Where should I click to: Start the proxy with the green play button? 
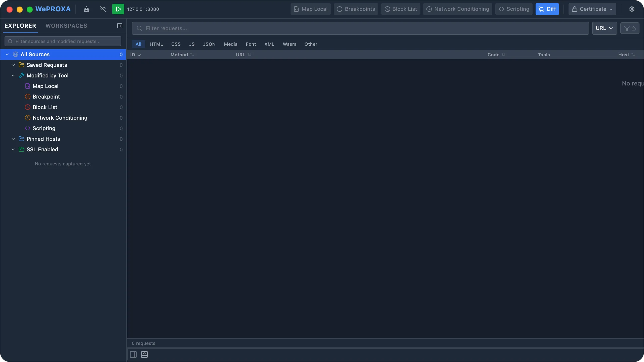(118, 9)
